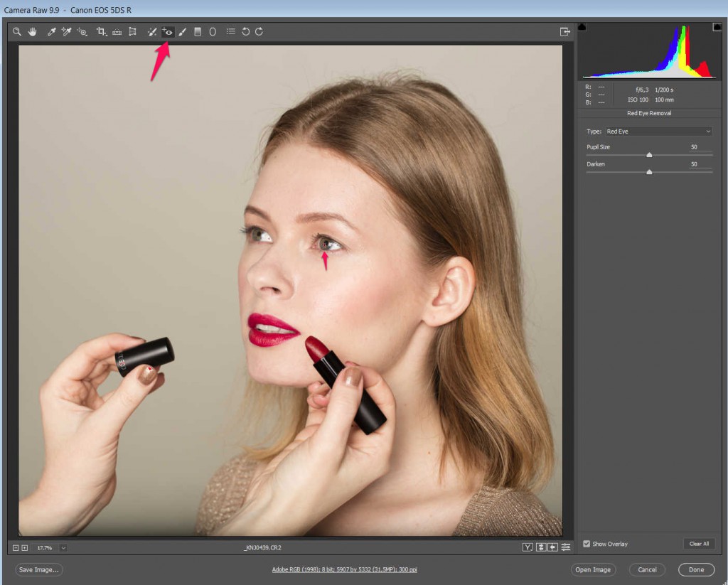The height and width of the screenshot is (585, 728).
Task: Adjust the Pupil Size slider handle
Action: pos(649,154)
